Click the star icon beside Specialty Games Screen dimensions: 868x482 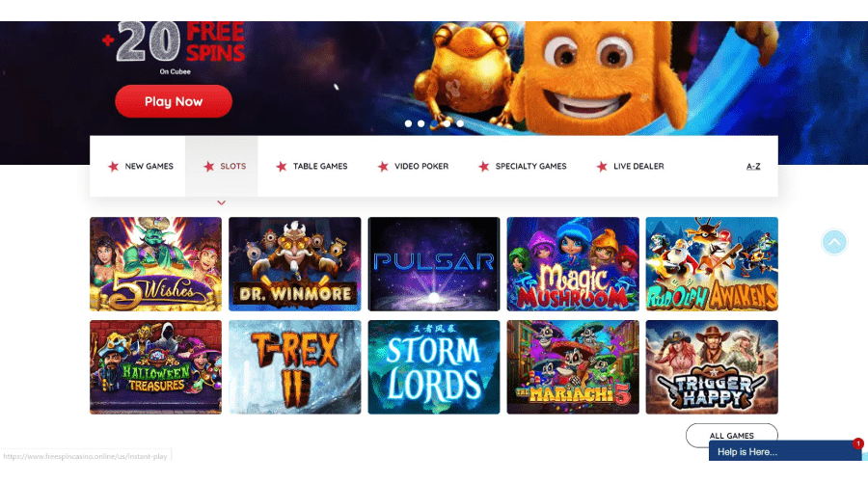(484, 166)
